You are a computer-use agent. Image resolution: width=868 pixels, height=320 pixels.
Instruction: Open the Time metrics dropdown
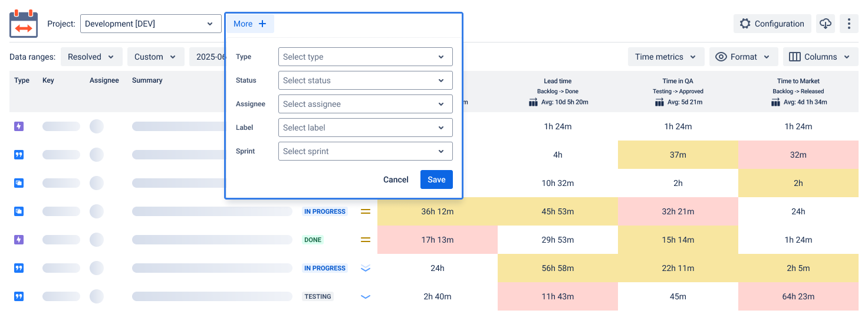[x=666, y=57]
